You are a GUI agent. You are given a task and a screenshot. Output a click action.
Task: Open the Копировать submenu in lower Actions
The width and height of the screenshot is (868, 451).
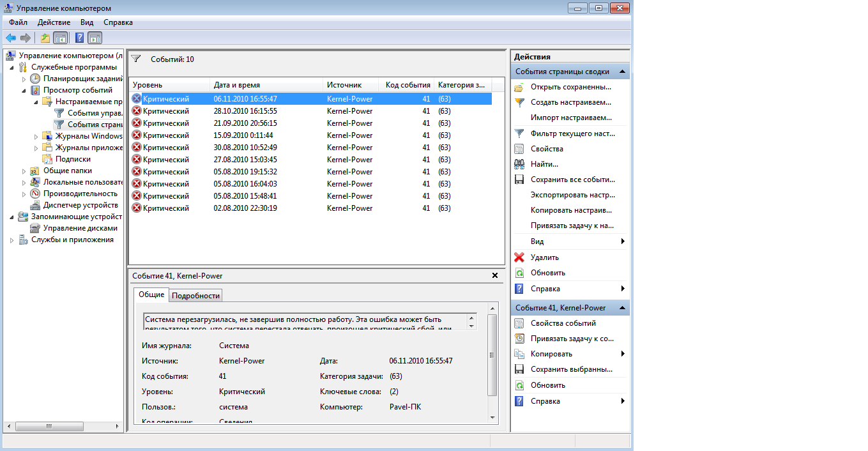[x=622, y=354]
